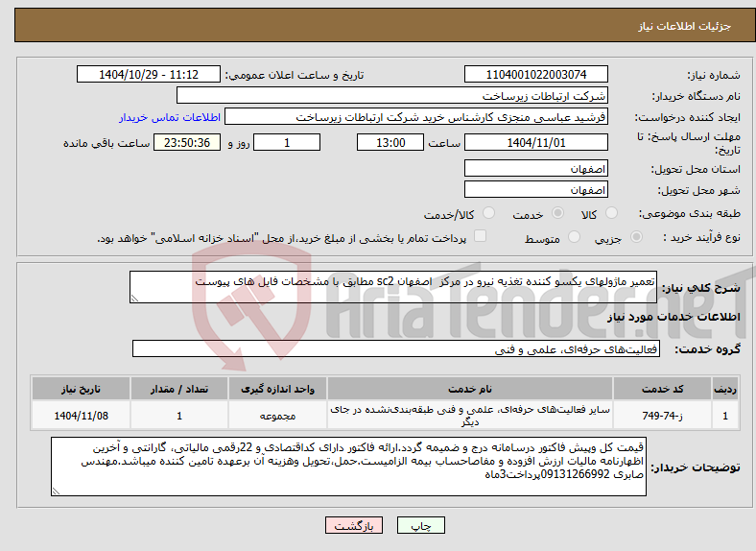Select the جزیی purchase type radio
The width and height of the screenshot is (756, 551).
(636, 237)
